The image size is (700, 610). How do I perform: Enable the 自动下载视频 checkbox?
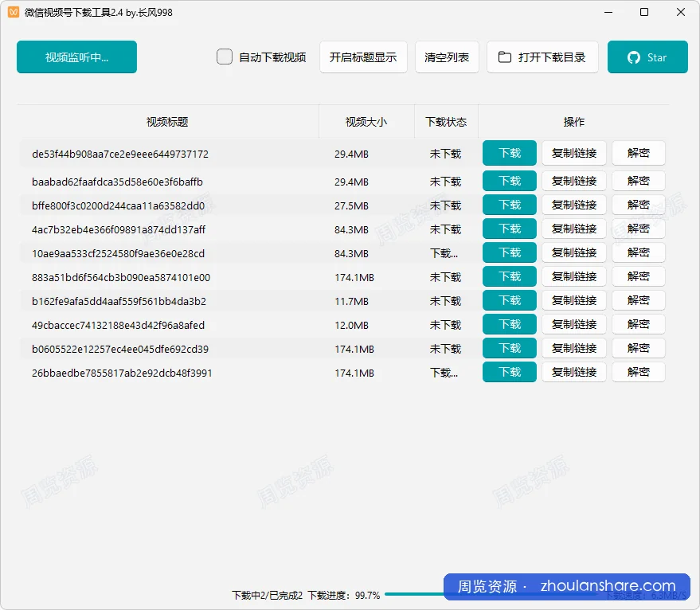pos(224,57)
